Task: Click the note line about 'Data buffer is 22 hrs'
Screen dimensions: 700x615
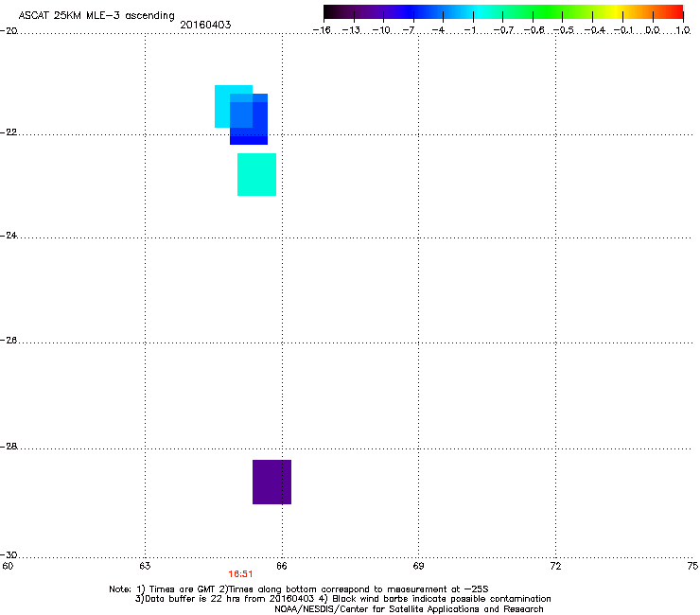Action: (x=342, y=599)
